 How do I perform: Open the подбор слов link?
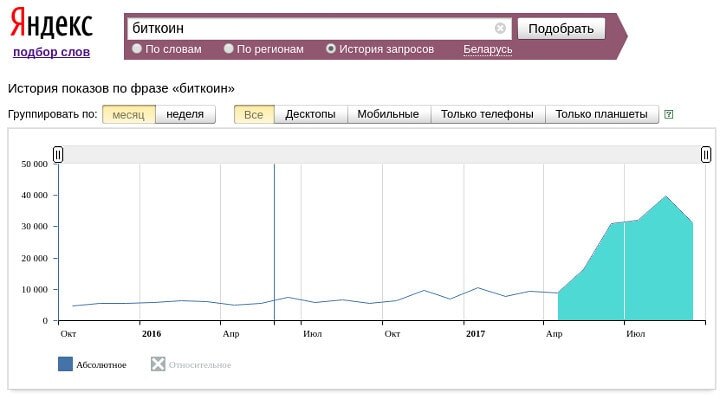51,52
